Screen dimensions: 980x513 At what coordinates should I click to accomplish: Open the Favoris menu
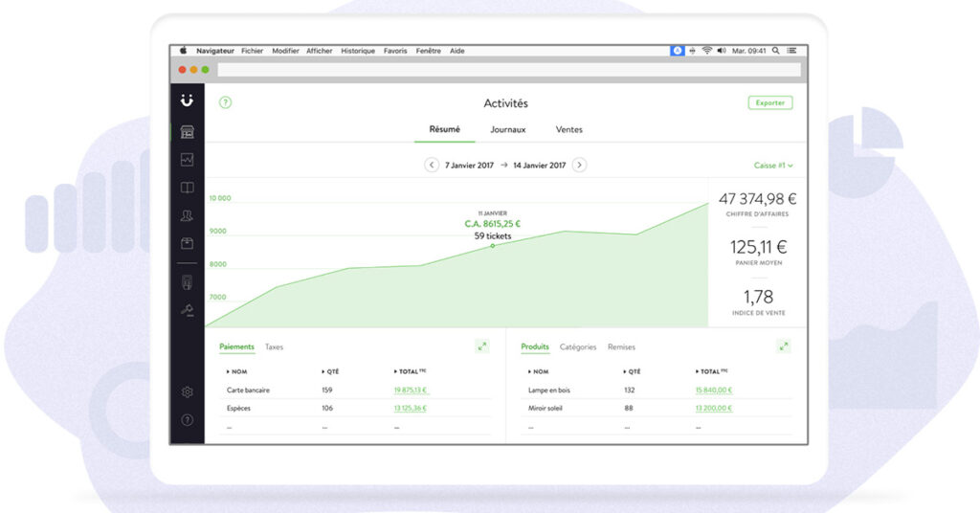[395, 51]
